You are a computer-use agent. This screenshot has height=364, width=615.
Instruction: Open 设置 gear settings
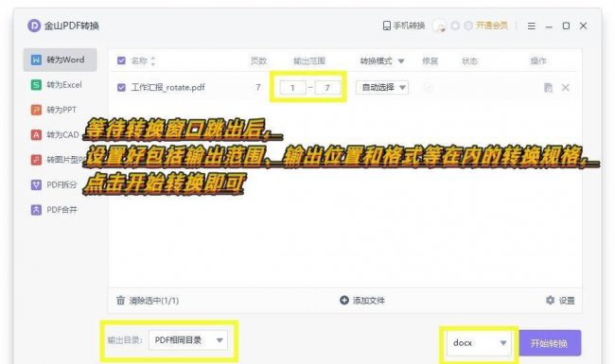pyautogui.click(x=560, y=301)
